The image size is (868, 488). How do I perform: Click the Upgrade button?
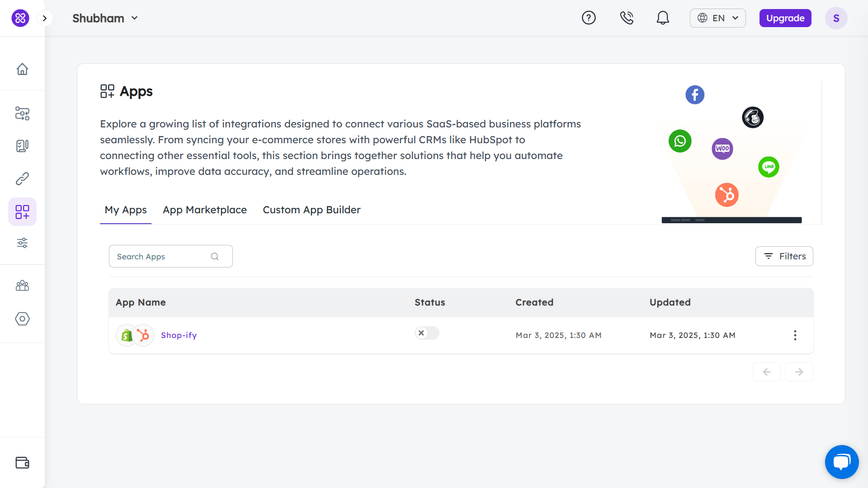pyautogui.click(x=785, y=18)
